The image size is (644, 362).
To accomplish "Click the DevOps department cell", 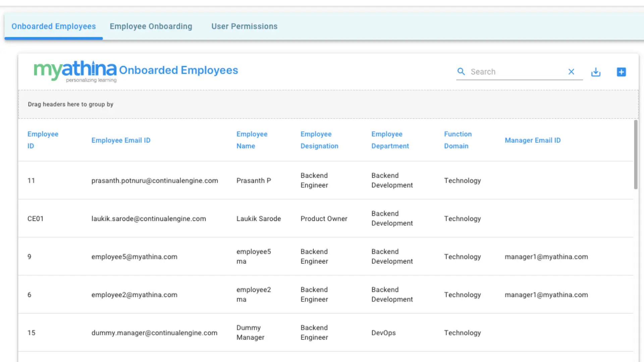I will (x=383, y=333).
